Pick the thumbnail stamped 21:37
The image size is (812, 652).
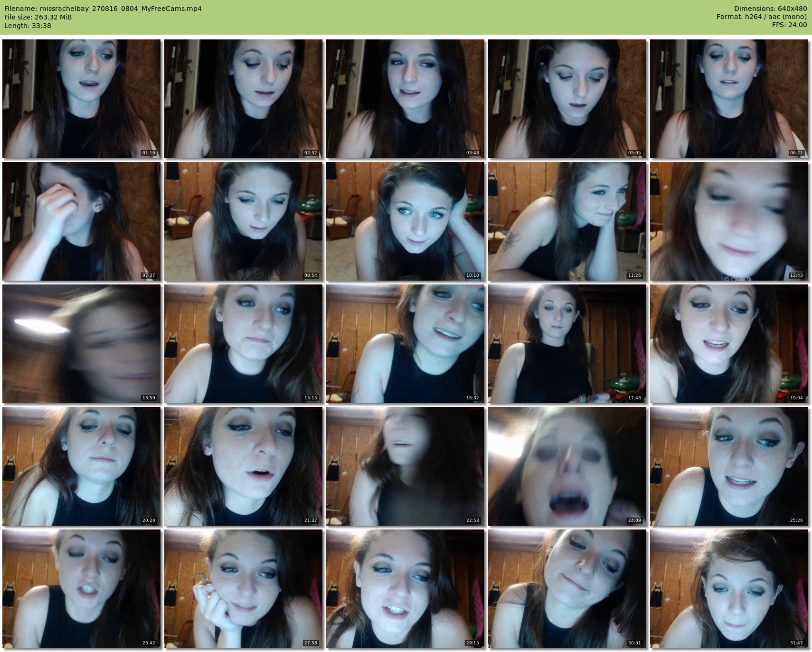coord(243,466)
